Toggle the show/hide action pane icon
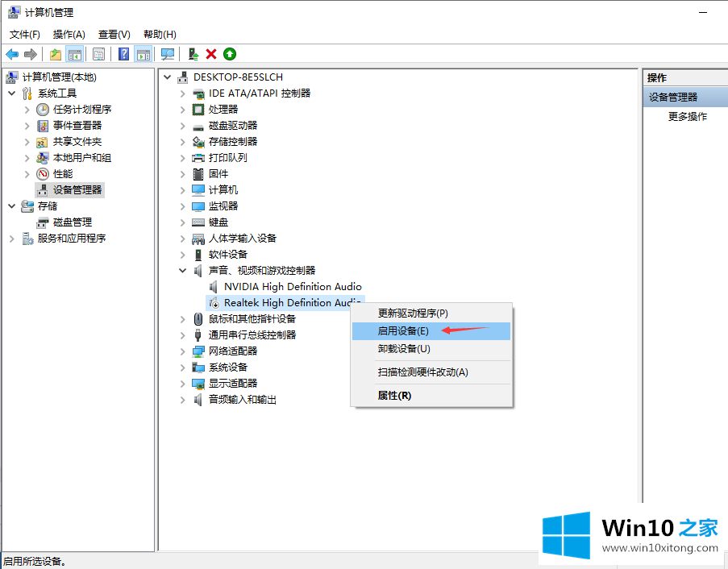728x569 pixels. coord(143,54)
